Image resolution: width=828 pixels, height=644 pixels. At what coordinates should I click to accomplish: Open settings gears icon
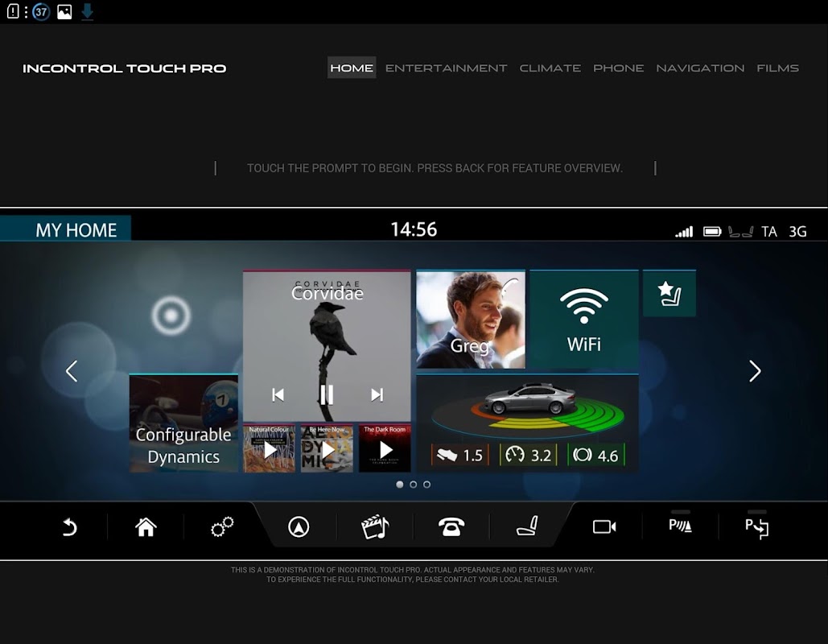click(x=222, y=526)
